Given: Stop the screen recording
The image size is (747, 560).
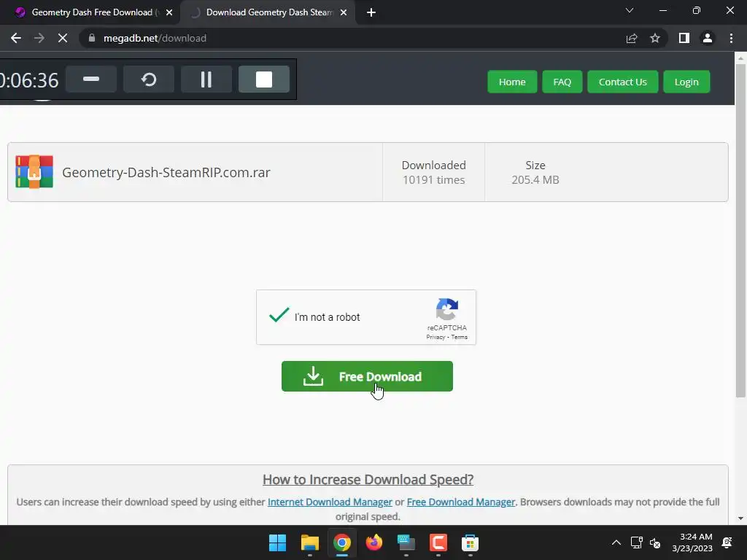Looking at the screenshot, I should (264, 79).
